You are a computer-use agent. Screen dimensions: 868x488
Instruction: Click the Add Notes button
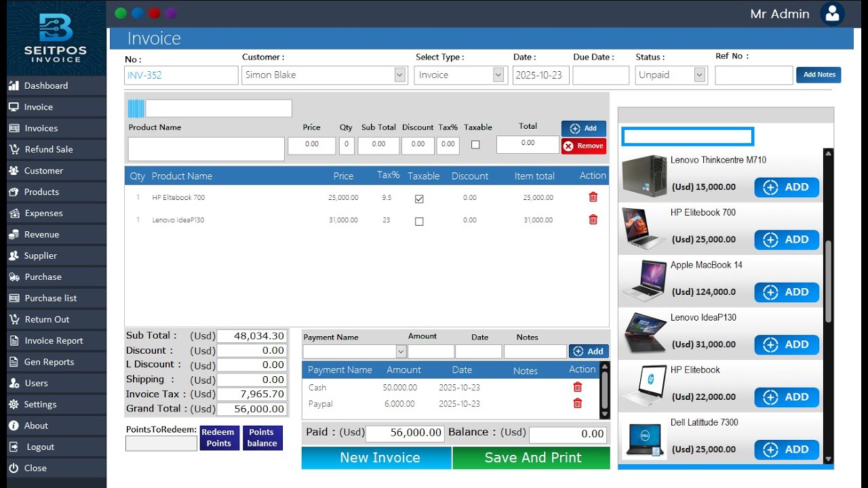pyautogui.click(x=818, y=75)
